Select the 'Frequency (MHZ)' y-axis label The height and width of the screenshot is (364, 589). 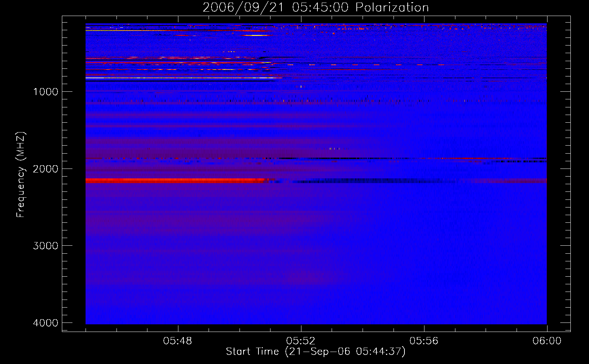21,175
